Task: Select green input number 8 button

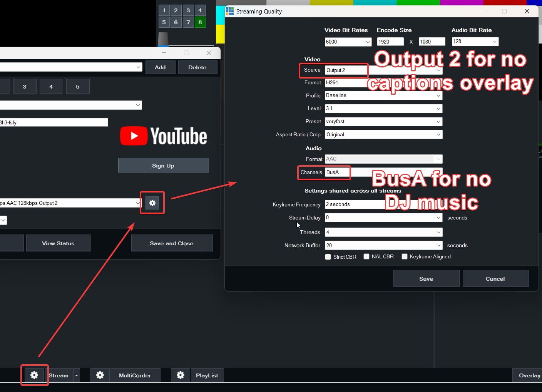Action: [200, 22]
